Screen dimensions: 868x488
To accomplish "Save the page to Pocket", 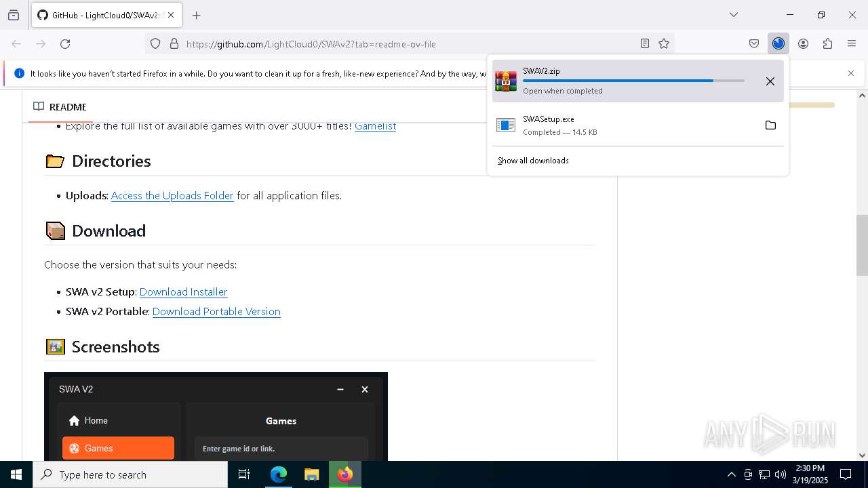I will tap(754, 43).
